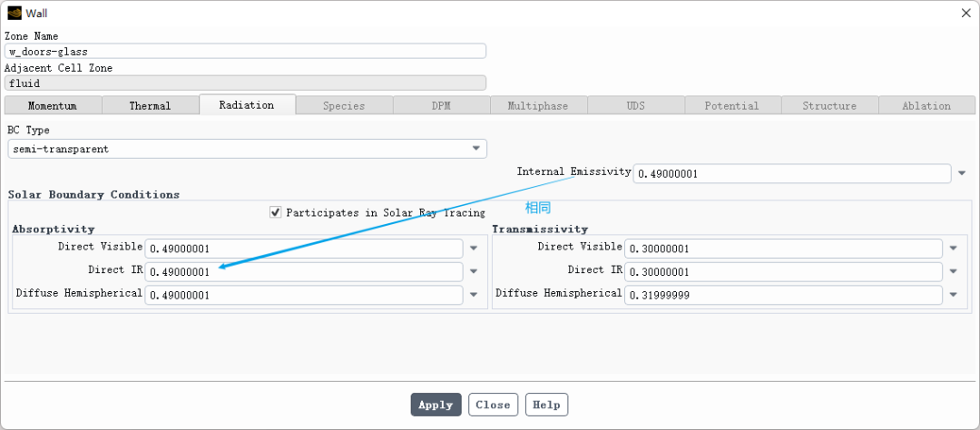
Task: Select the UDS tab
Action: pyautogui.click(x=635, y=105)
